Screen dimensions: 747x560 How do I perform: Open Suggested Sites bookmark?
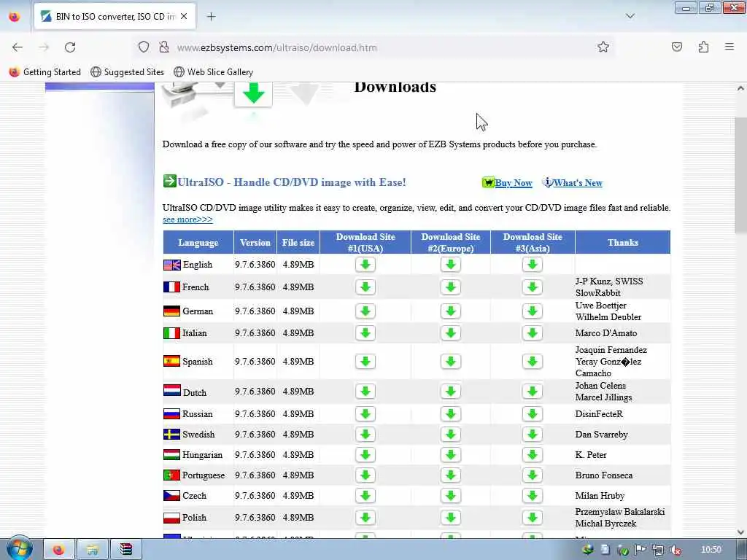click(127, 72)
